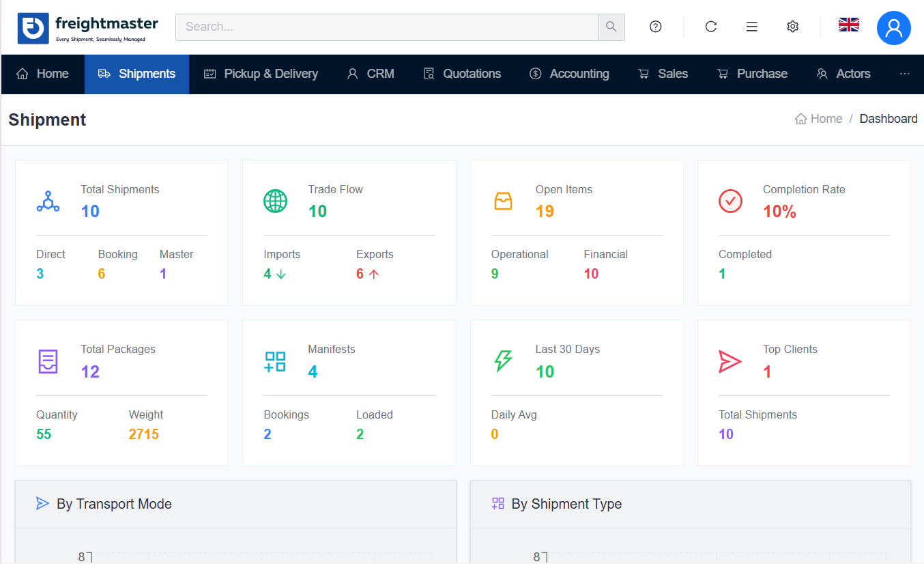Image resolution: width=924 pixels, height=564 pixels.
Task: Click the Home breadcrumb link
Action: [x=819, y=119]
